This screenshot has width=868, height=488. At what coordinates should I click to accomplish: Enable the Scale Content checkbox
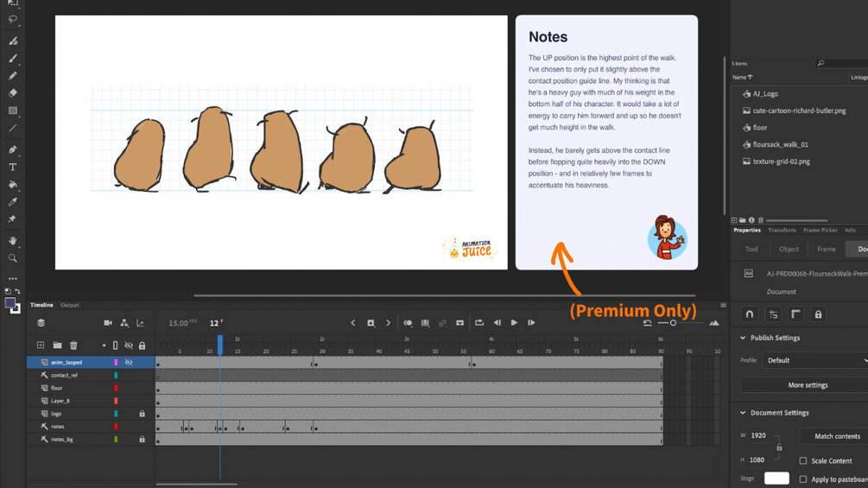[803, 460]
